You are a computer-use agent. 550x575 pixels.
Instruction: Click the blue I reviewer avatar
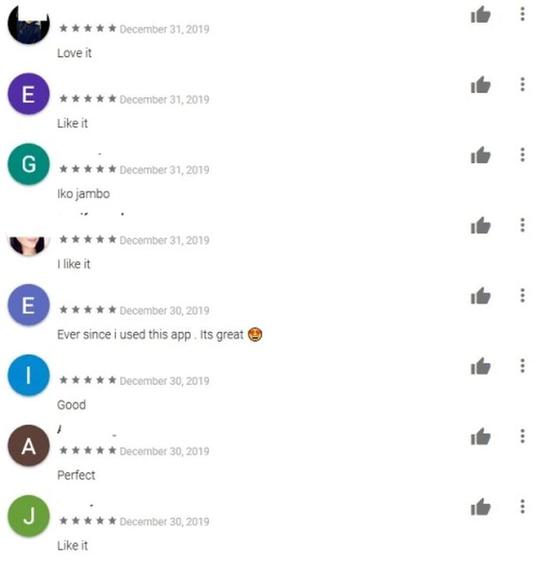click(29, 375)
